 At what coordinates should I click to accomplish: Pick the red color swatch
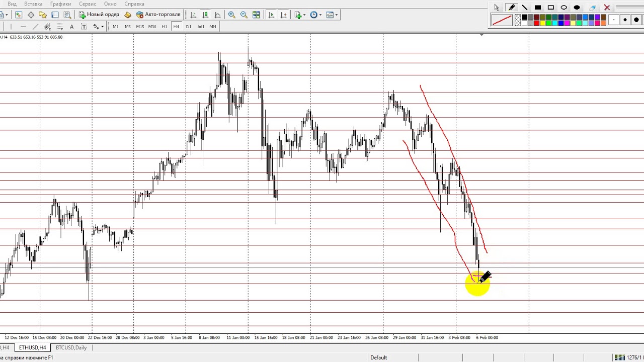coord(536,23)
